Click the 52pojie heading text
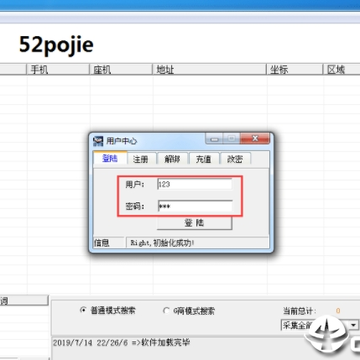Image resolution: width=360 pixels, height=360 pixels. 56,45
